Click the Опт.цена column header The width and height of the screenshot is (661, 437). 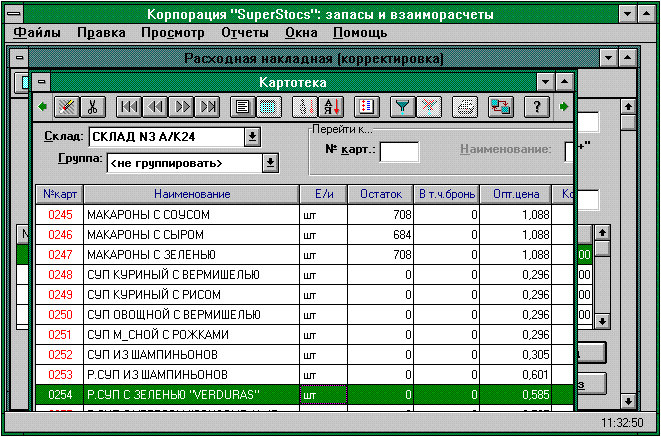(x=516, y=194)
